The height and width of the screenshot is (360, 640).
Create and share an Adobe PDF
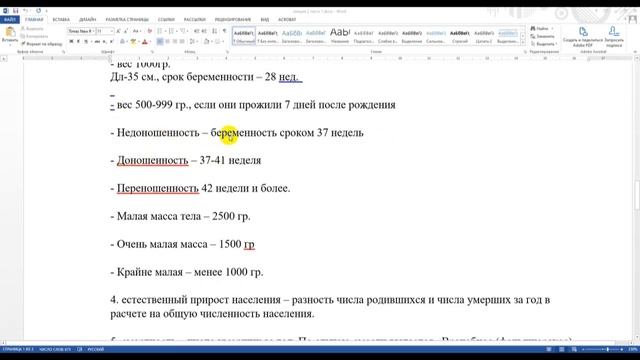pyautogui.click(x=583, y=36)
